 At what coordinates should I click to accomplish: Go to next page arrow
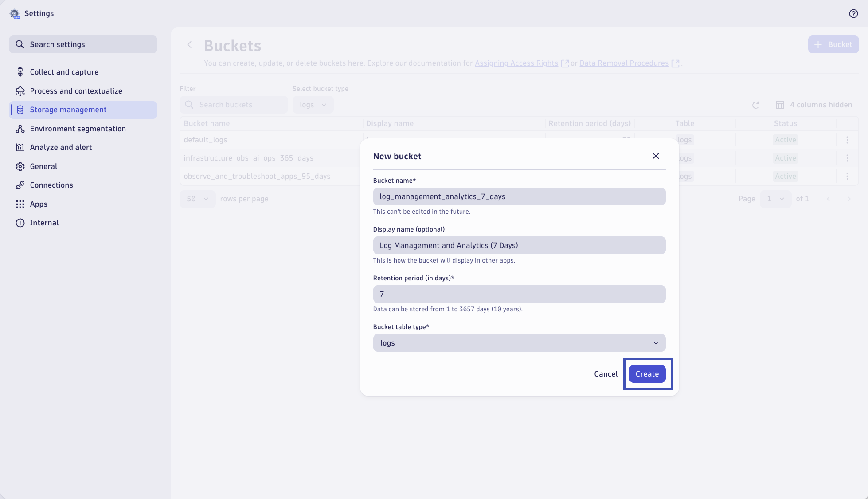849,199
